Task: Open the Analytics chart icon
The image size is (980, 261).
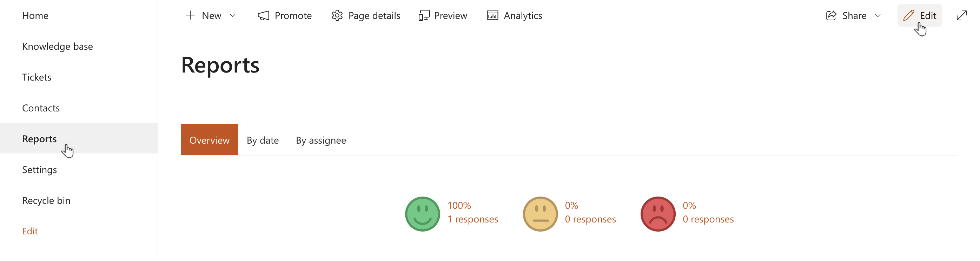Action: [492, 15]
